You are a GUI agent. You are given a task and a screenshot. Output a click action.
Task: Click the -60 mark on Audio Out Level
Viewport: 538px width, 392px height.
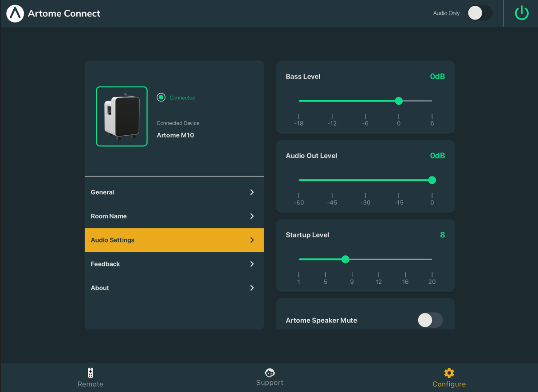[299, 203]
